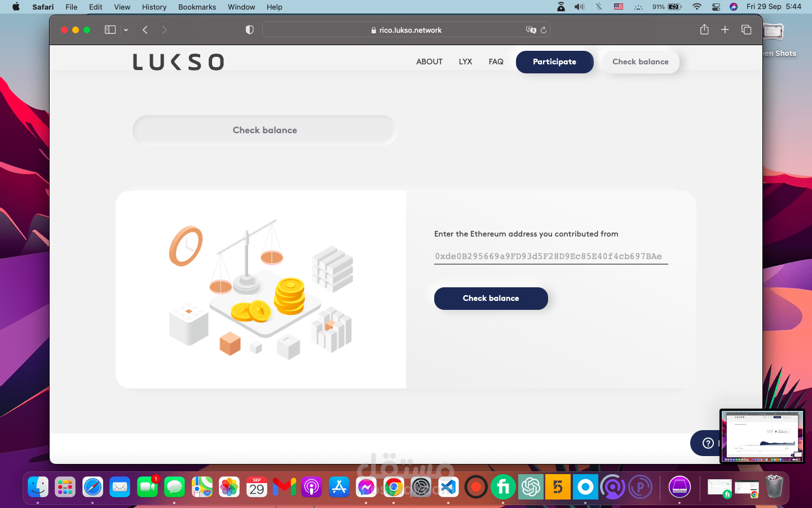812x508 pixels.
Task: Open Maps from the Dock
Action: point(202,487)
